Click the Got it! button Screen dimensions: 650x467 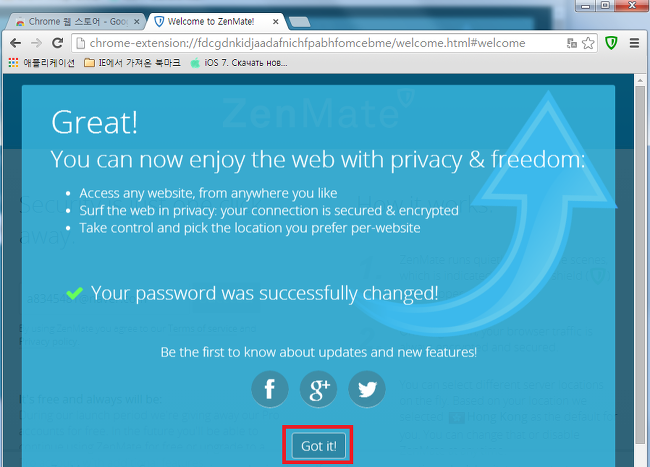point(318,446)
